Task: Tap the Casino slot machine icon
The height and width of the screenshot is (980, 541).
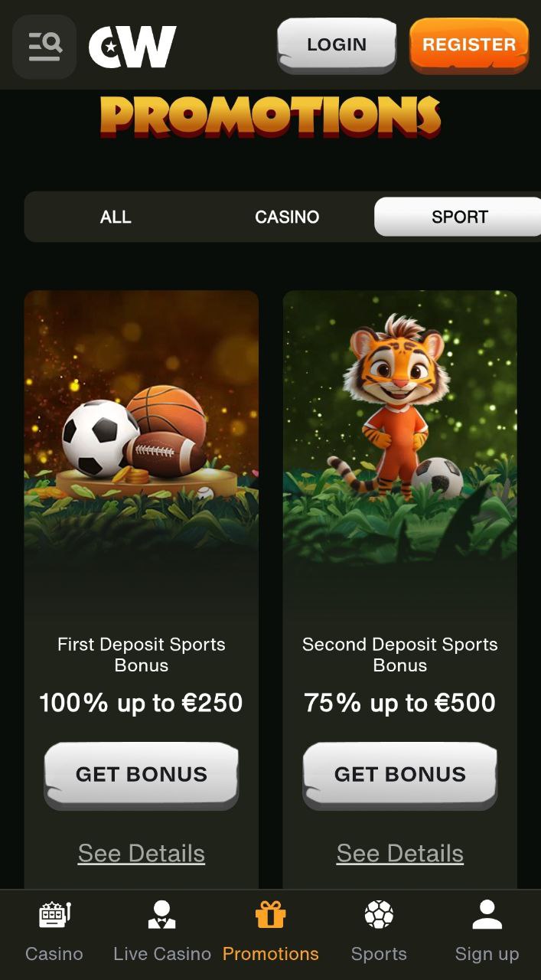Action: tap(54, 914)
